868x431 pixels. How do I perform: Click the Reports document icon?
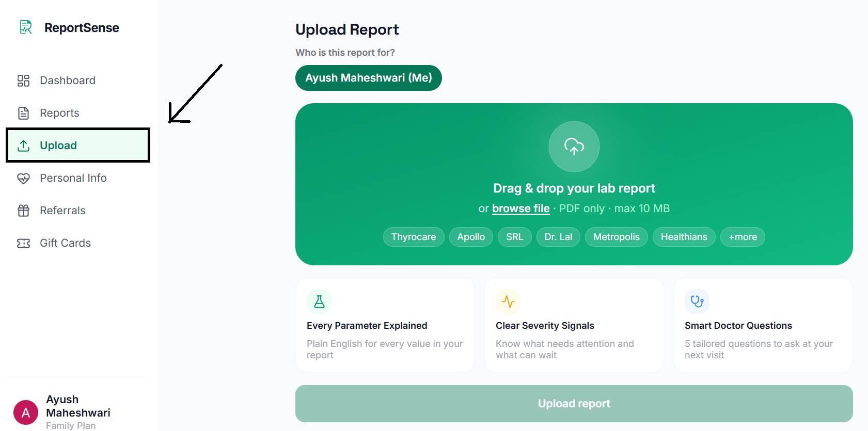click(23, 113)
